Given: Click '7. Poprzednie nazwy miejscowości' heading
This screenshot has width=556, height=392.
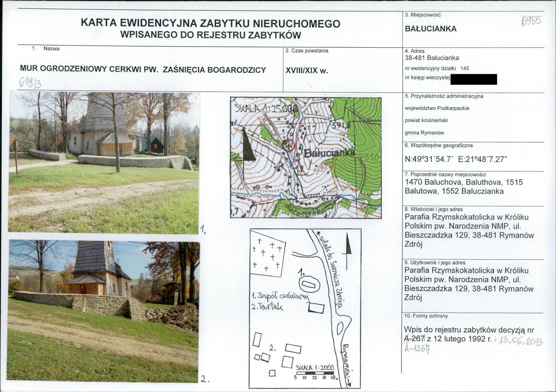Looking at the screenshot, I should (445, 174).
